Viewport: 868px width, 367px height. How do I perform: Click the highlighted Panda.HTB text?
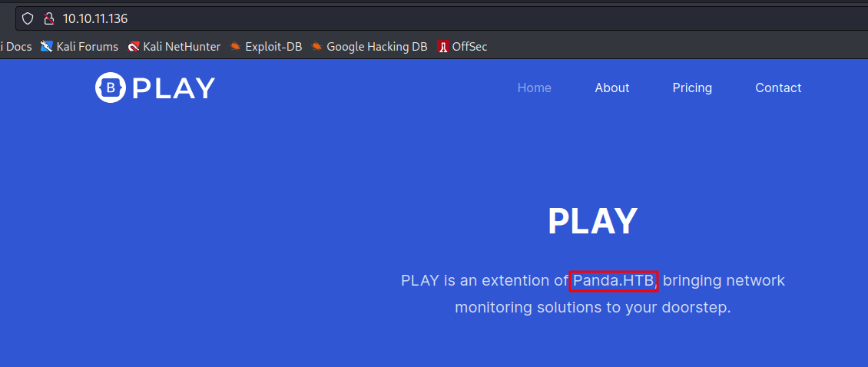pyautogui.click(x=613, y=281)
